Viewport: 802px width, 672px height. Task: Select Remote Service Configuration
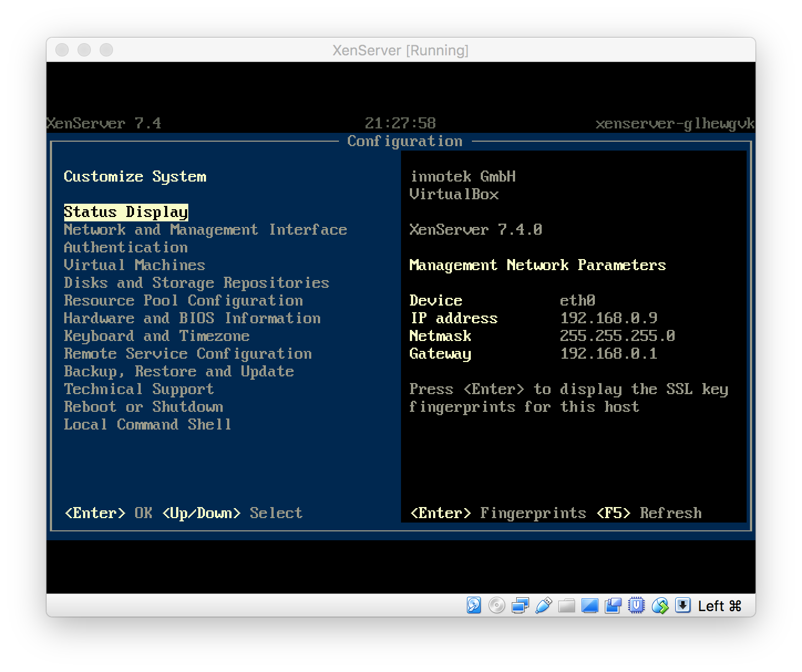(188, 354)
